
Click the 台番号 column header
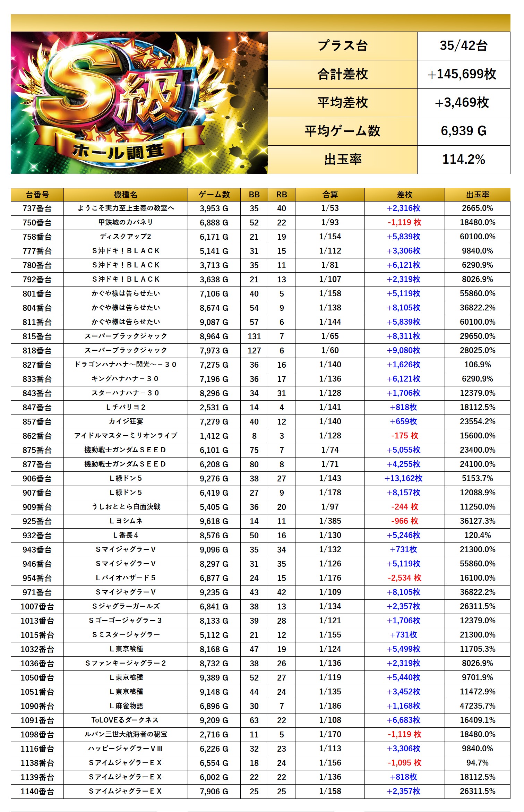tap(37, 195)
